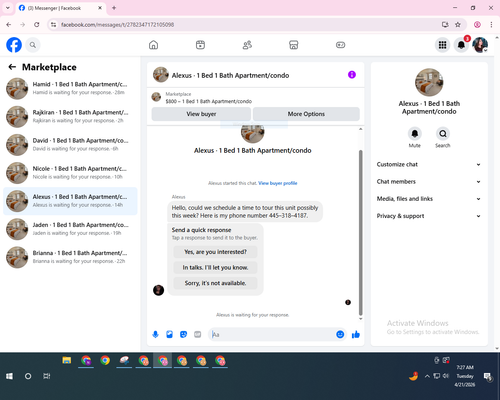Open Chrome profile avatar icon
The height and width of the screenshot is (400, 500).
(x=477, y=24)
